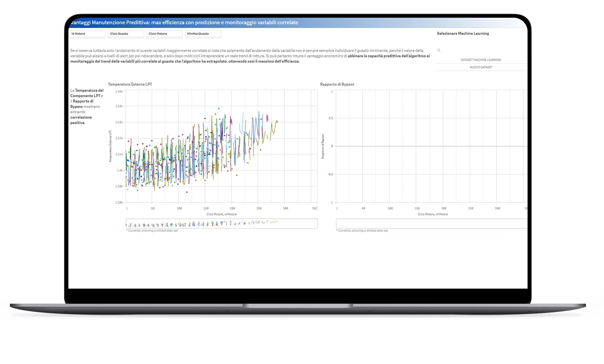Viewport: 604px width, 364px height.
Task: Click the mini chart scroller under temperature chart
Action: [x=221, y=223]
